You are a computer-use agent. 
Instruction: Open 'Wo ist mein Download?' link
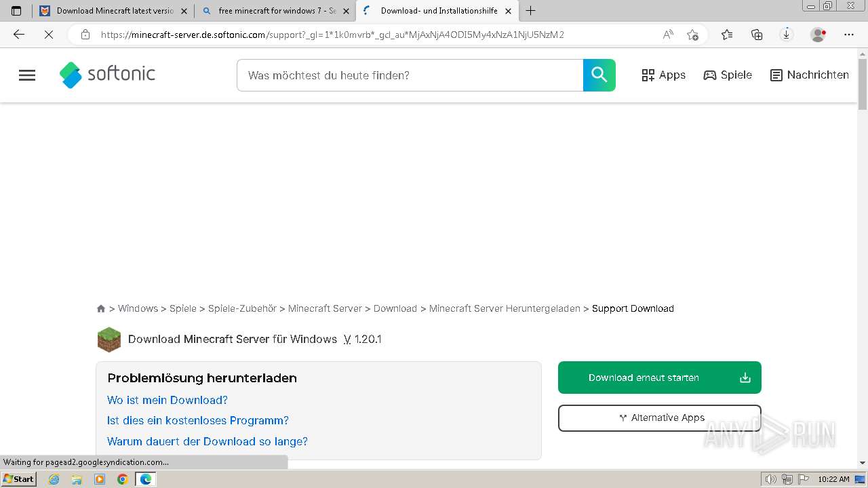pos(167,400)
